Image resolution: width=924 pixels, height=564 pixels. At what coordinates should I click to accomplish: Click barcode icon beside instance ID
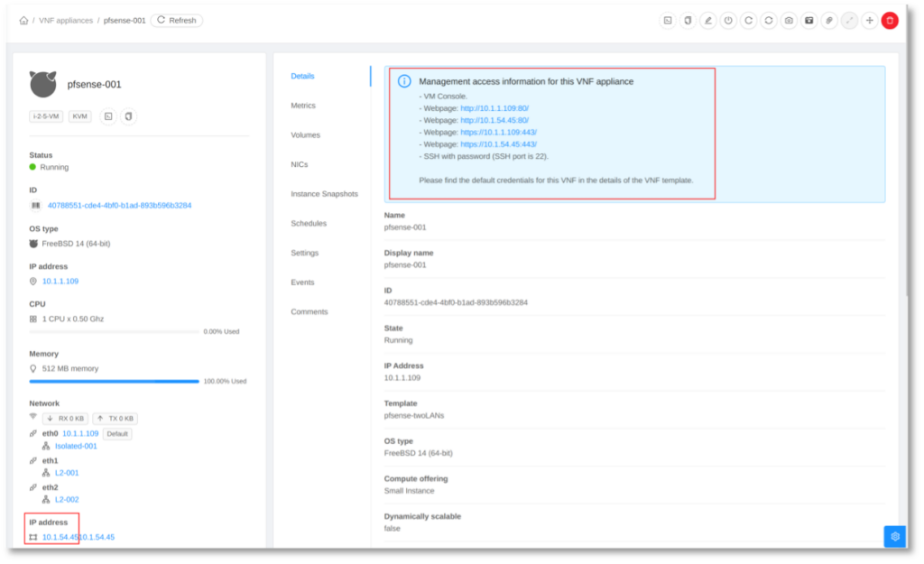(x=35, y=206)
